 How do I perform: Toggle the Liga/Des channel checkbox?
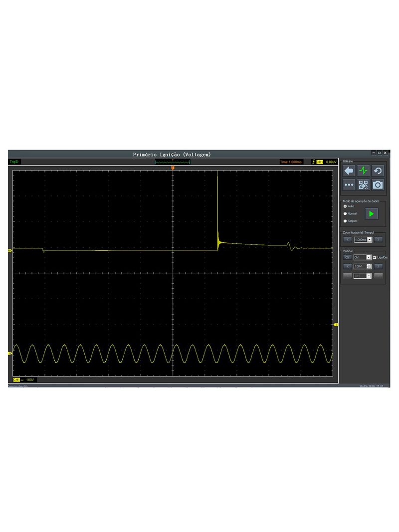click(375, 257)
